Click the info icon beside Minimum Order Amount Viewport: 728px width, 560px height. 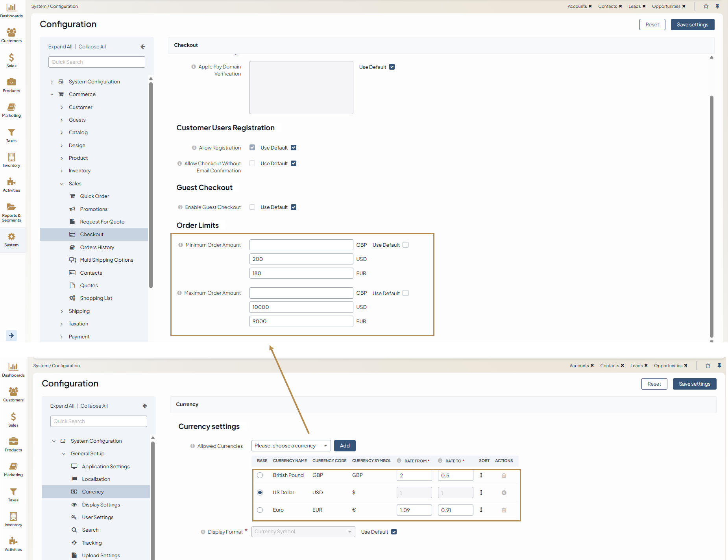point(181,245)
